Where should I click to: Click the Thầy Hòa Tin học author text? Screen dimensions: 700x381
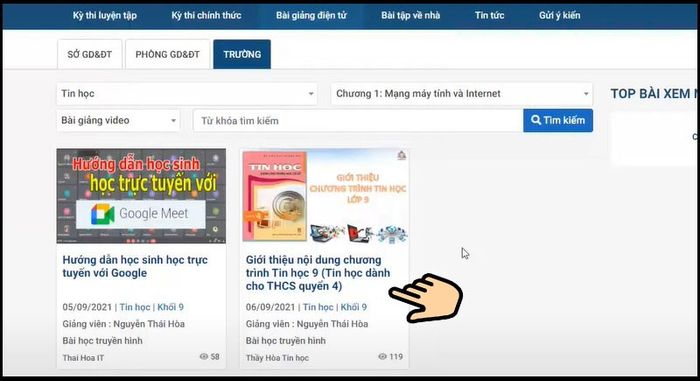coord(277,358)
